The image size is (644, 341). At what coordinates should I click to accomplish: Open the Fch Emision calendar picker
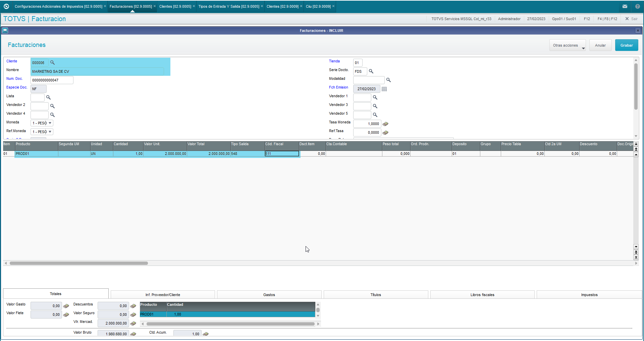point(384,89)
